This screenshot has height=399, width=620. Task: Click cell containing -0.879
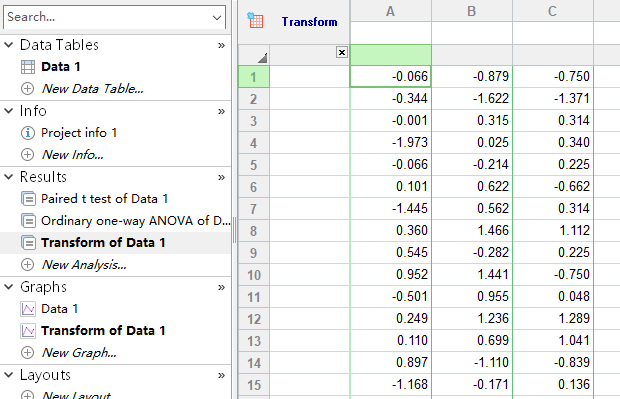[472, 77]
